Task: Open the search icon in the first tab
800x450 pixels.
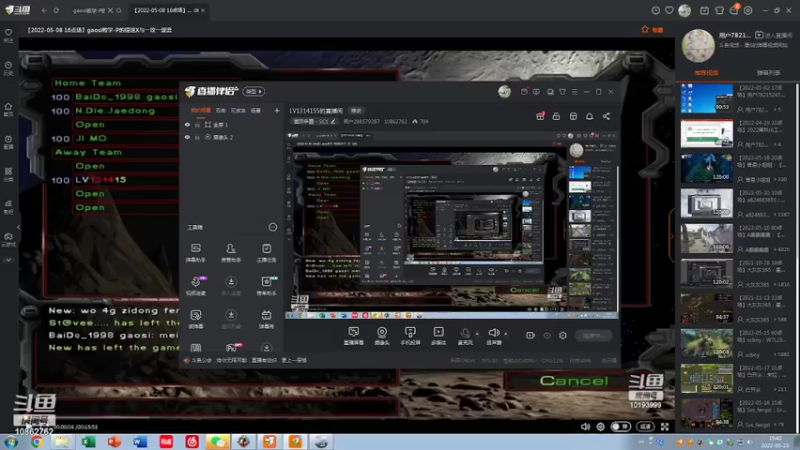Action: pos(119,10)
